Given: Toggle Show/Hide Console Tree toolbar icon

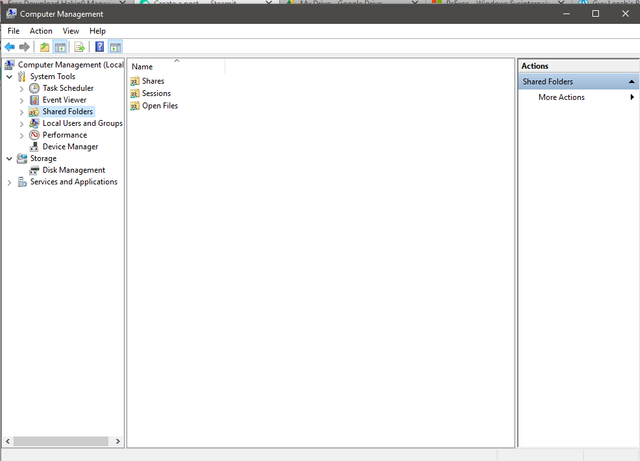Looking at the screenshot, I should click(x=60, y=47).
